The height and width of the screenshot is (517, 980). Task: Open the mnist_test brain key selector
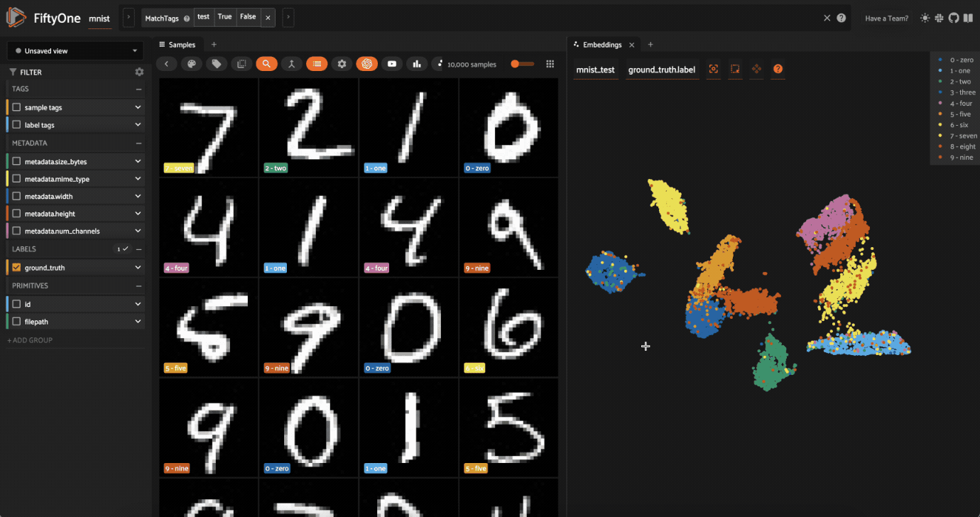click(596, 70)
